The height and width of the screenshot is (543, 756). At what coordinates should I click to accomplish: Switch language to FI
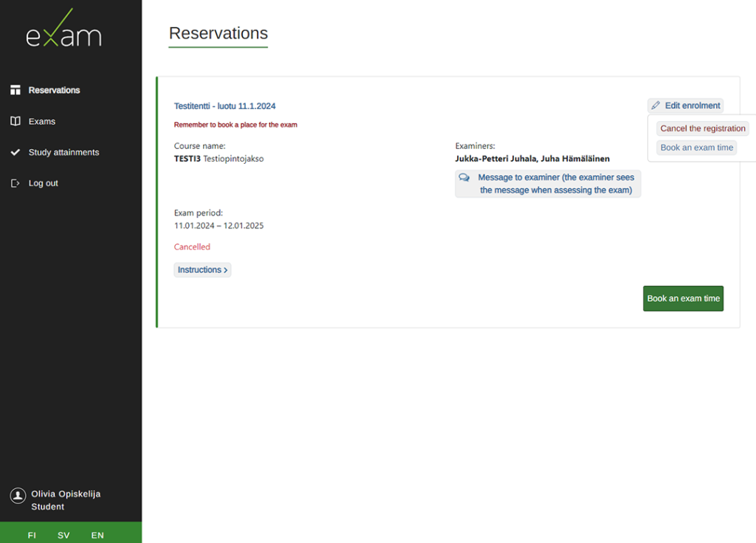click(32, 536)
